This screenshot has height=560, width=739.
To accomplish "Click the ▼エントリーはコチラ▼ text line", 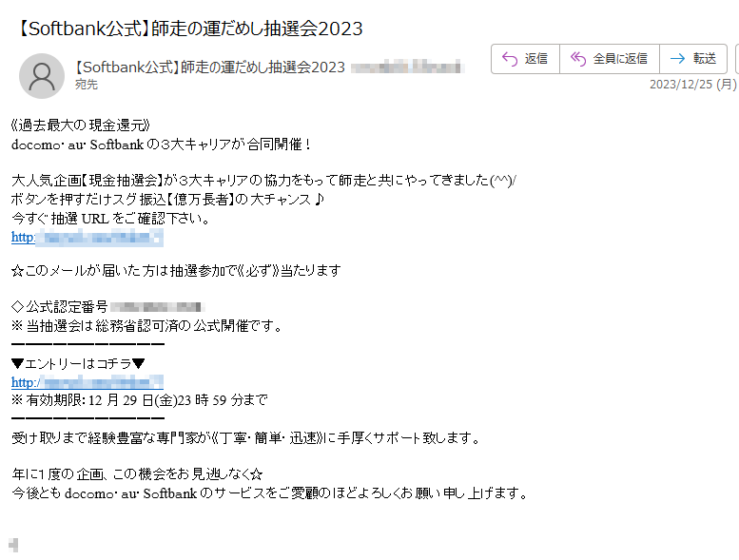I will point(78,363).
